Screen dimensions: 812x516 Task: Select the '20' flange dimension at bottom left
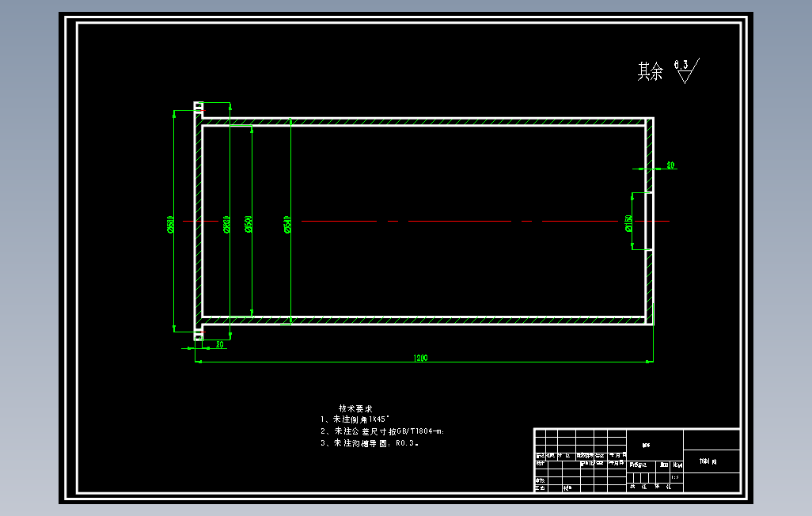(219, 344)
